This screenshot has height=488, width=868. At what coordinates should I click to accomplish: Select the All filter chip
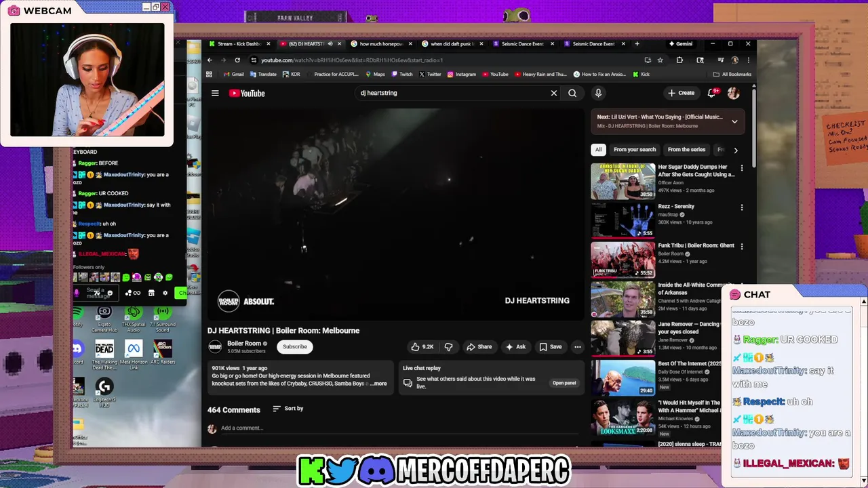click(x=598, y=150)
